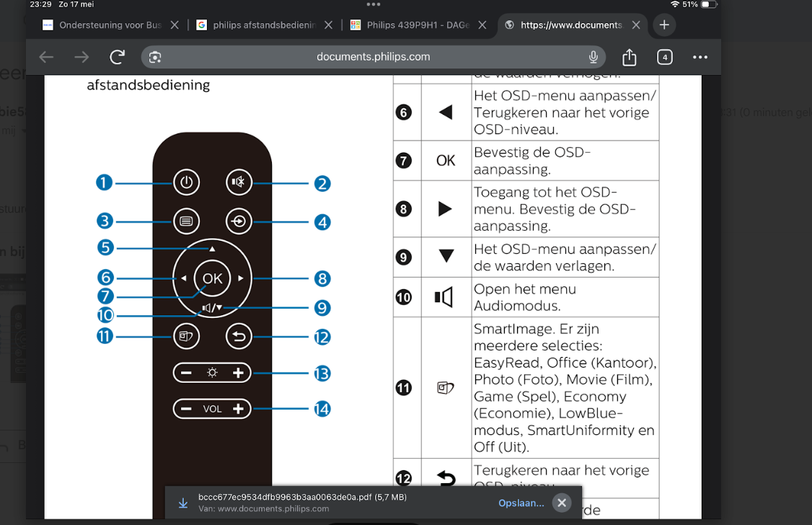The width and height of the screenshot is (812, 525).
Task: Open the tab switcher showing 4 tabs
Action: (664, 57)
